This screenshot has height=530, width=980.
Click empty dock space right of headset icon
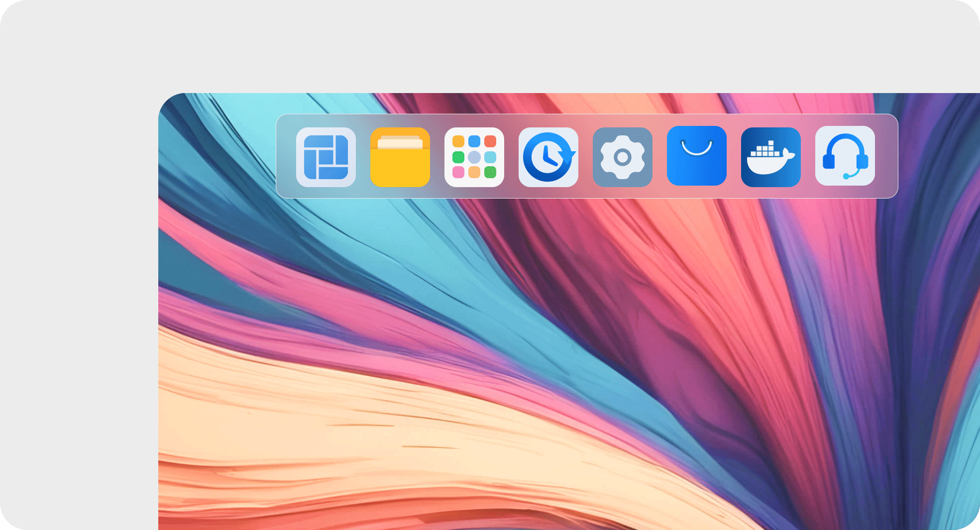click(x=886, y=157)
